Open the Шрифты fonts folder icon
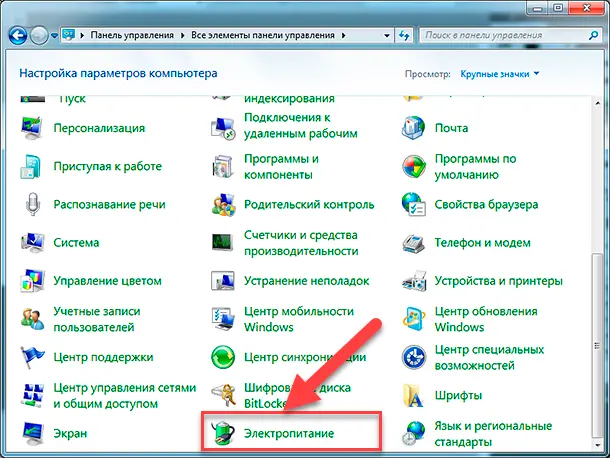Viewport: 610px width, 458px height. click(413, 395)
